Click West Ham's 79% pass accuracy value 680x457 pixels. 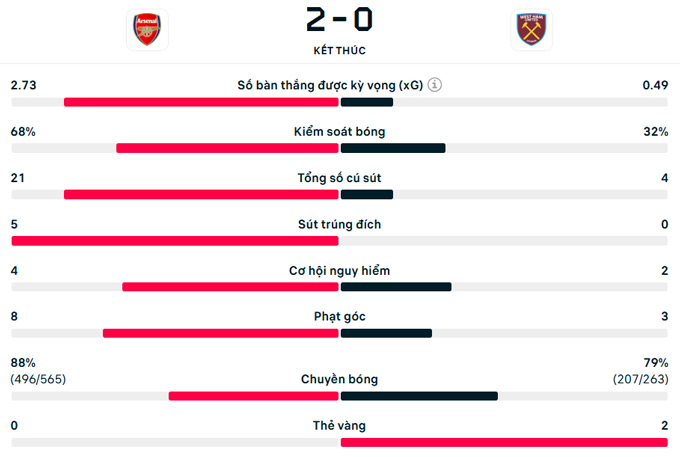tap(657, 362)
